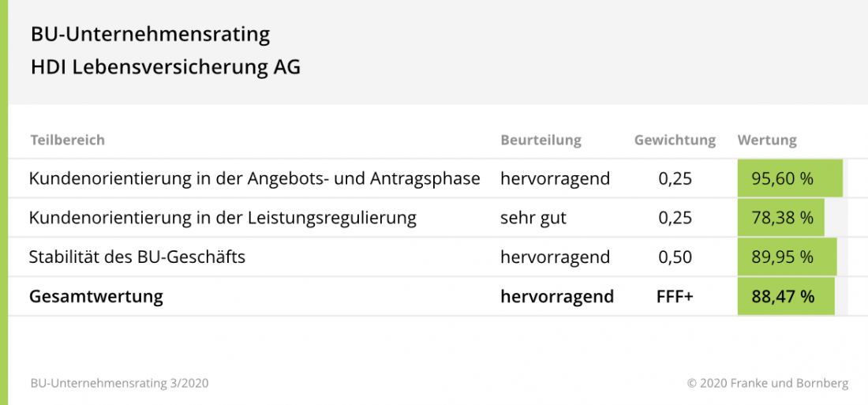Select the bold 'hervorragend' in the Gesamtwertung row
The image size is (868, 405).
coord(556,297)
